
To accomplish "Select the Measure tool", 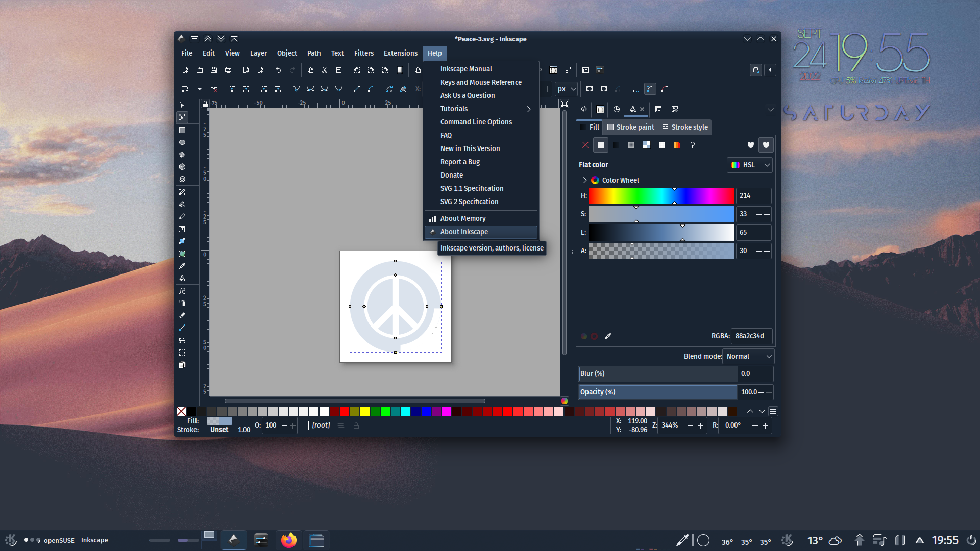I will point(182,340).
